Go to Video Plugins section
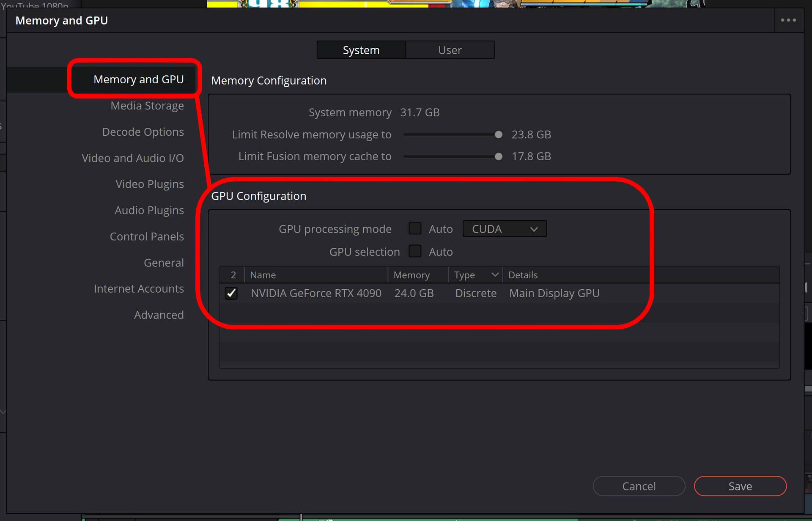 point(150,184)
